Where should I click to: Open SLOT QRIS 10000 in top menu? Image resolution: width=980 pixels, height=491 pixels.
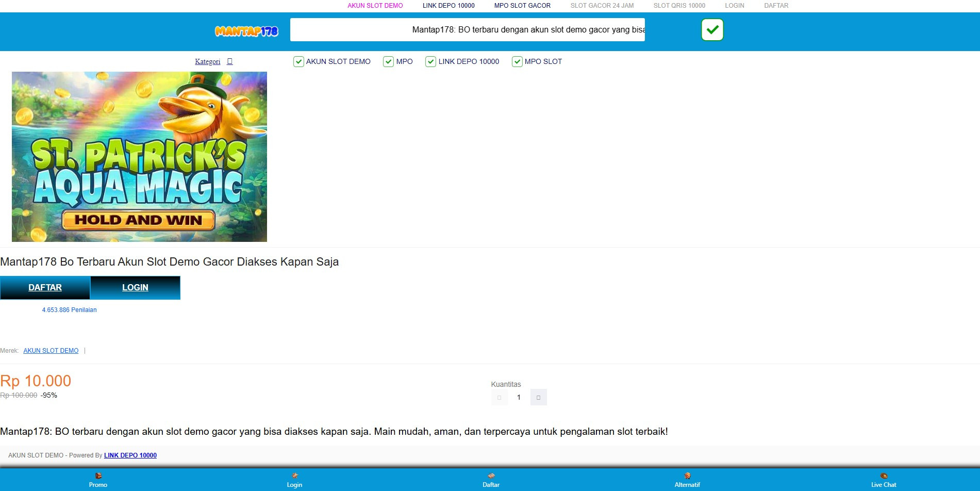[x=679, y=6]
